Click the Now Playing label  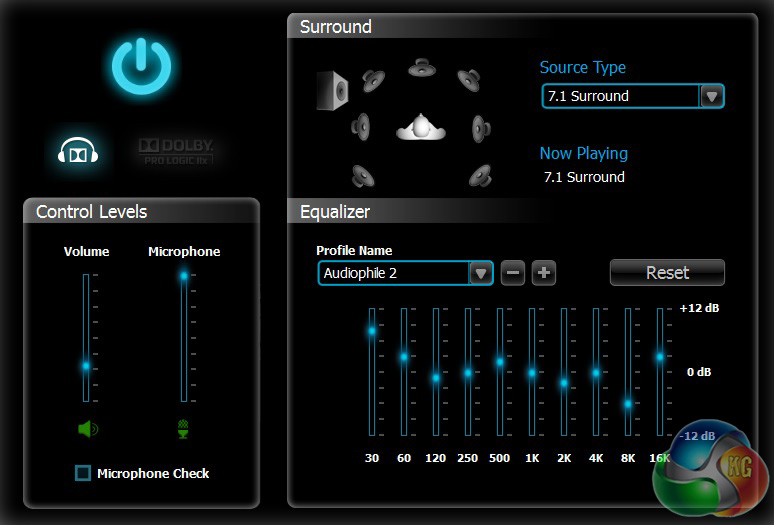[583, 153]
